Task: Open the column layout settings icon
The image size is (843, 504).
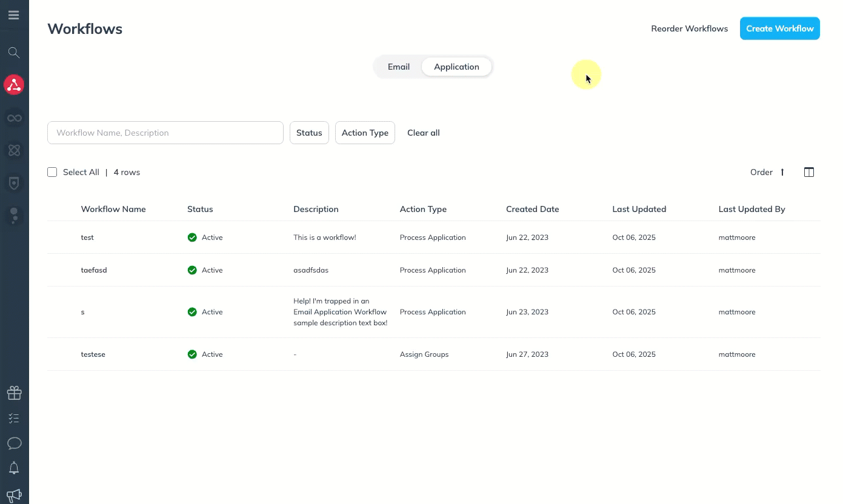Action: tap(808, 172)
